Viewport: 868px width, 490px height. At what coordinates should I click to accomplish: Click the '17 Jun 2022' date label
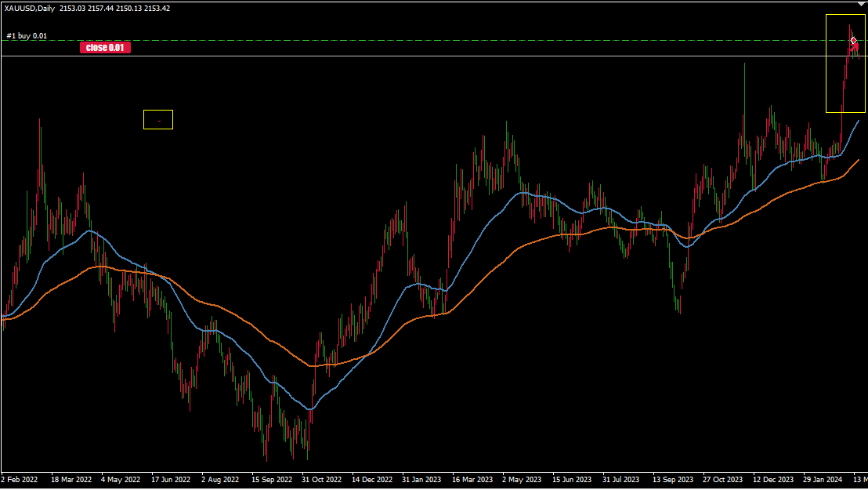[x=171, y=480]
